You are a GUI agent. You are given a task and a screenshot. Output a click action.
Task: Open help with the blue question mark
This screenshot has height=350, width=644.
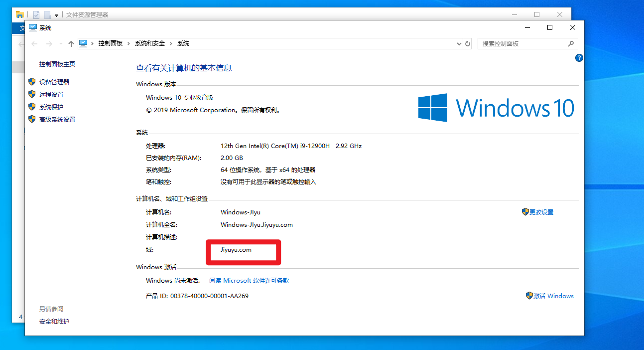click(x=579, y=58)
